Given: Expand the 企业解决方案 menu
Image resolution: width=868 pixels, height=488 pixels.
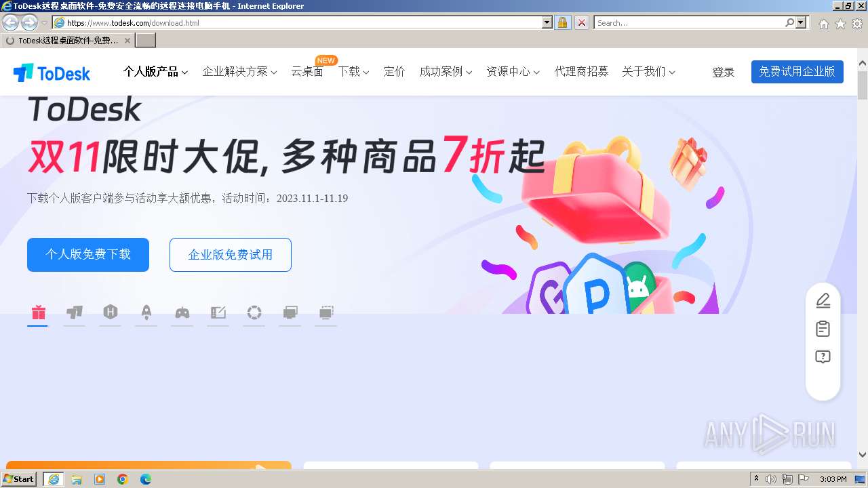Looking at the screenshot, I should click(x=239, y=72).
